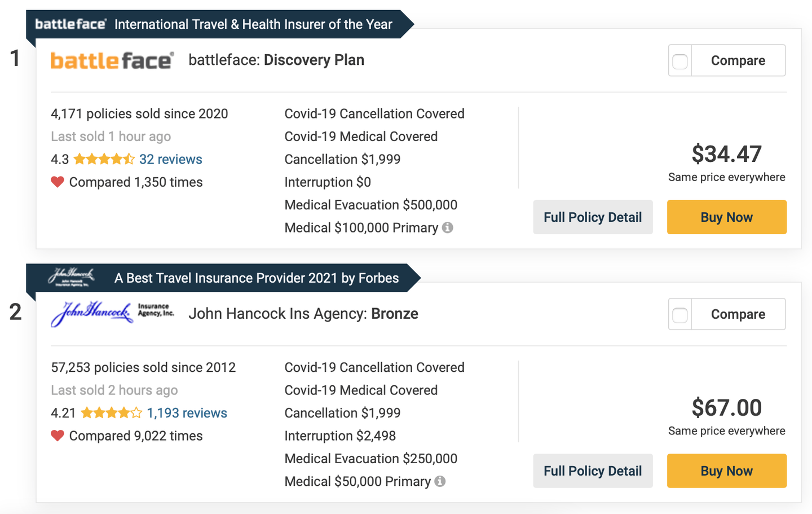Check the Compare box for John Hancock Bronze
Viewport: 812px width, 514px height.
pos(680,315)
